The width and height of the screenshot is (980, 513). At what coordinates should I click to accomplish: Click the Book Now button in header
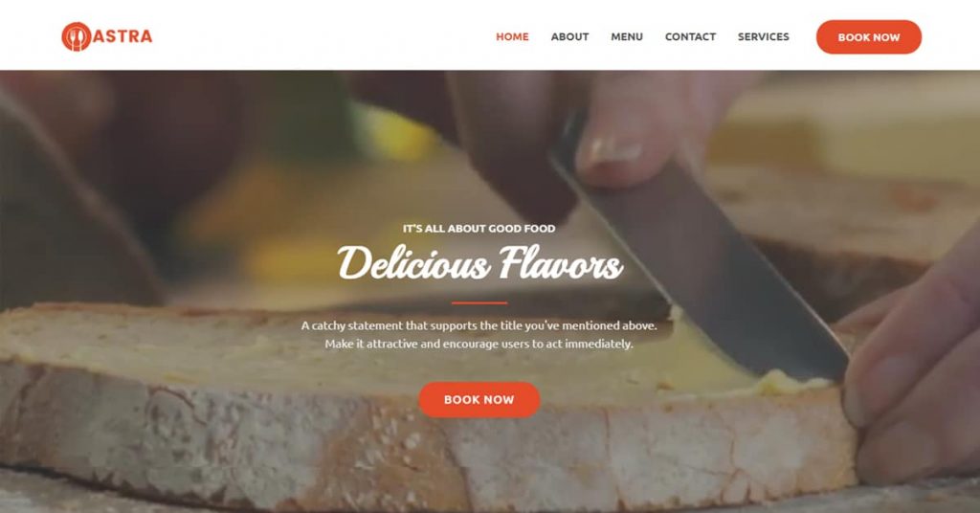(869, 37)
